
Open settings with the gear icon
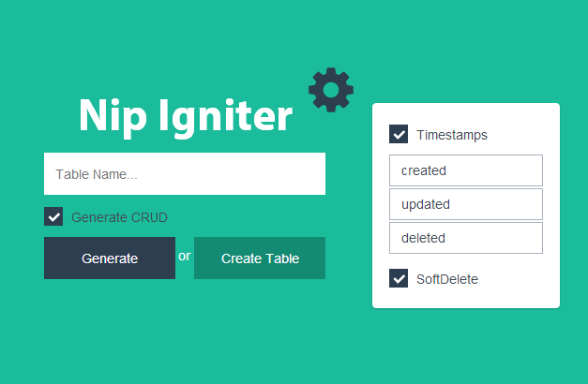331,91
